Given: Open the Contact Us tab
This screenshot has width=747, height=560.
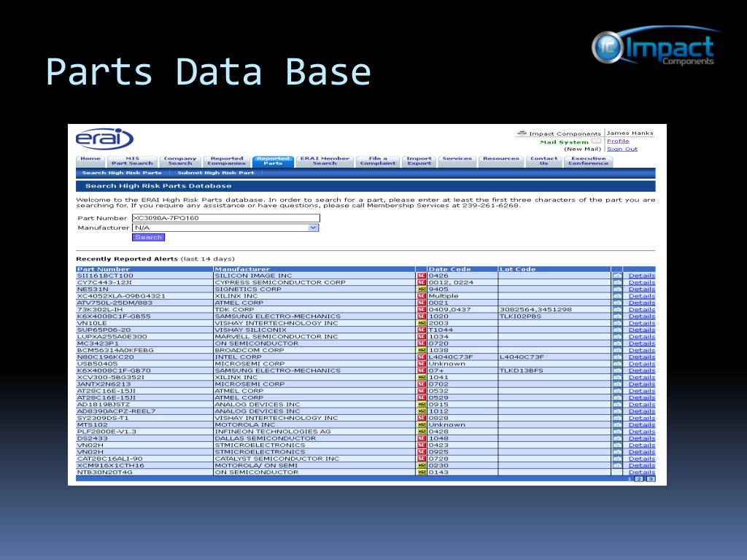Looking at the screenshot, I should pyautogui.click(x=544, y=161).
